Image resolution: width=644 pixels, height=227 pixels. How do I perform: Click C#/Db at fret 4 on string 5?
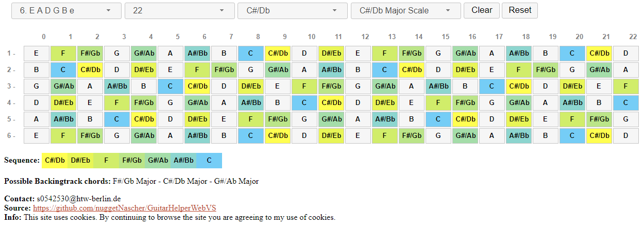pos(143,119)
